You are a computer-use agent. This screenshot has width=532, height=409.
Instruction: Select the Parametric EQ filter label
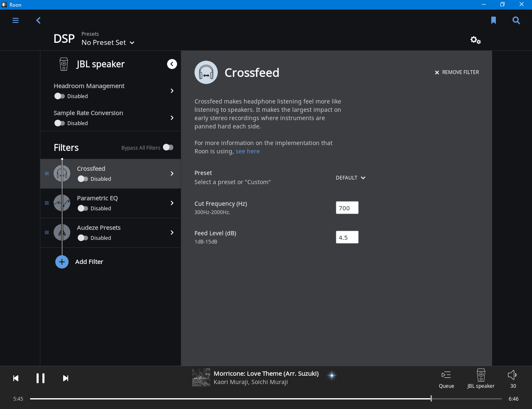pos(97,198)
